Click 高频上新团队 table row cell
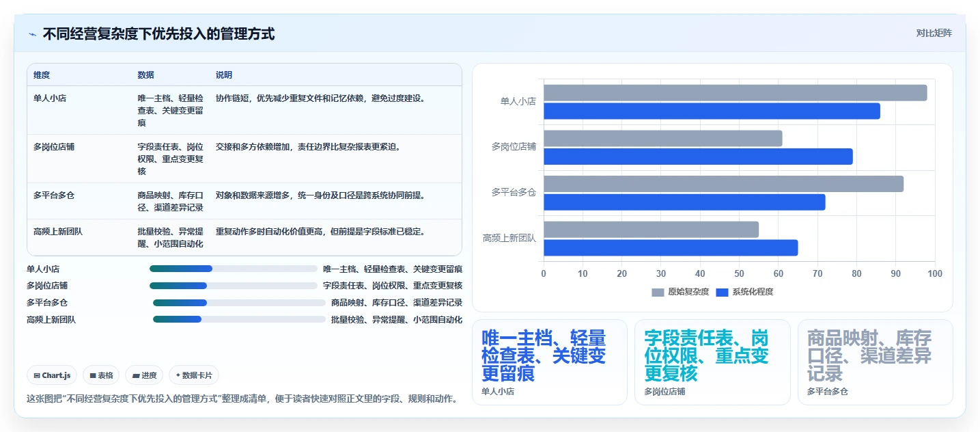The image size is (980, 432). click(x=58, y=232)
